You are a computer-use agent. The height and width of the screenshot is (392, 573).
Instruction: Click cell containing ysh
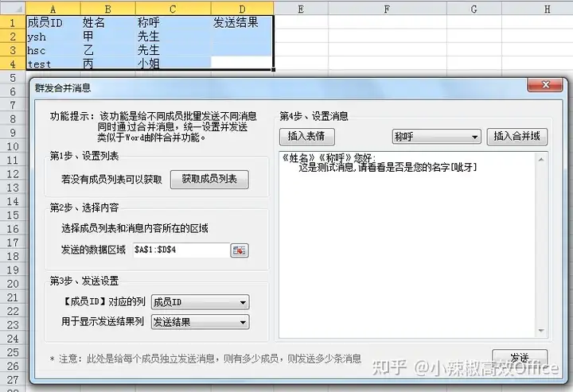pos(53,37)
